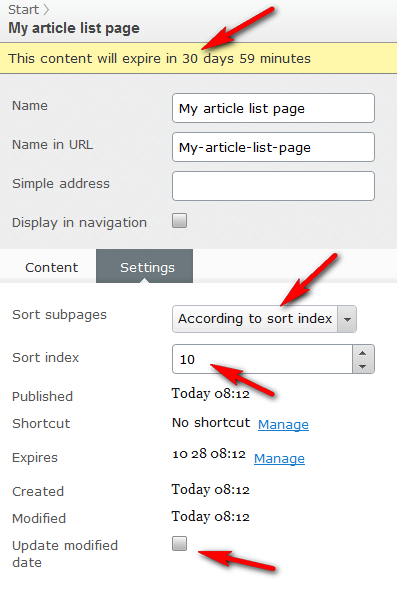Screen dimensions: 397x589
Task: Focus the Name in URL field
Action: point(273,147)
